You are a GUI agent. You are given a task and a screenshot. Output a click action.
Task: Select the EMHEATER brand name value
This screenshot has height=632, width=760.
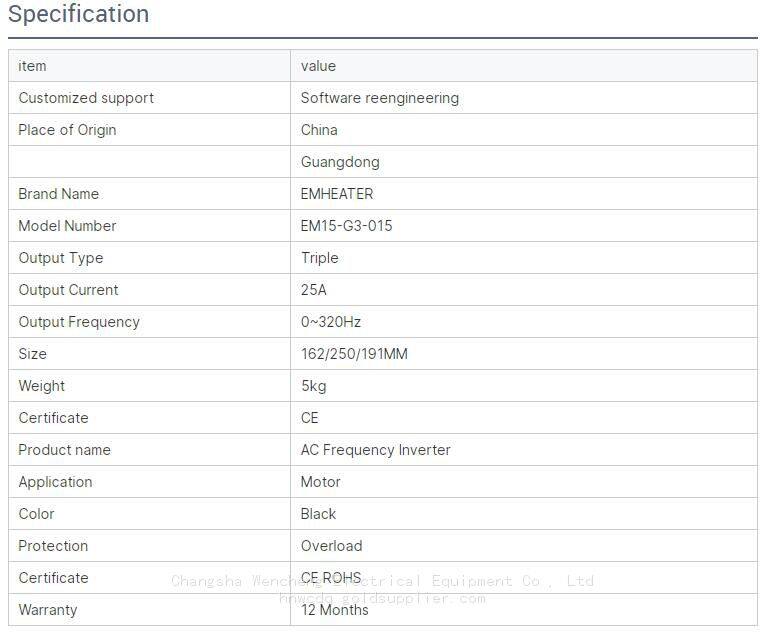[337, 194]
